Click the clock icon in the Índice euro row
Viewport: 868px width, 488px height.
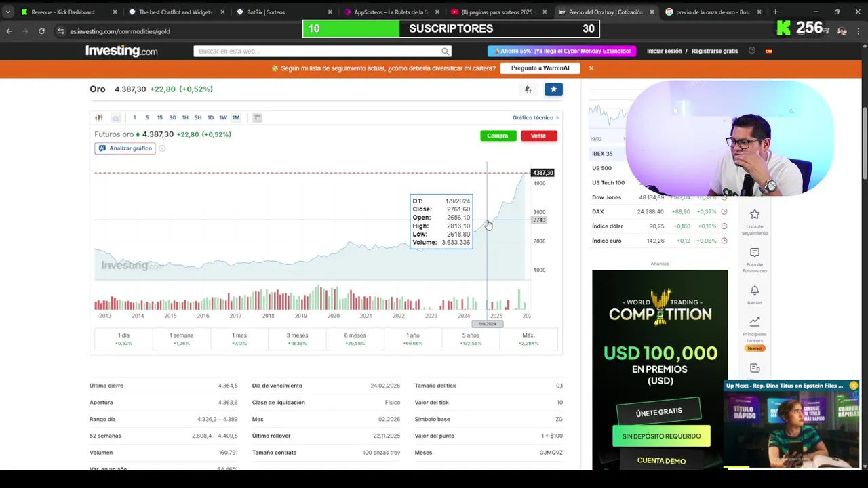point(724,241)
